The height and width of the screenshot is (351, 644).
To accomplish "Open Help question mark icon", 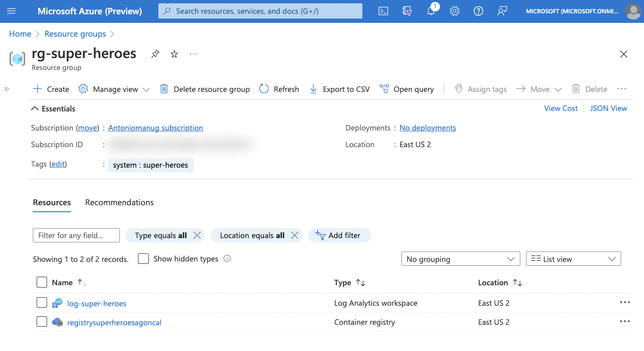I will [478, 11].
